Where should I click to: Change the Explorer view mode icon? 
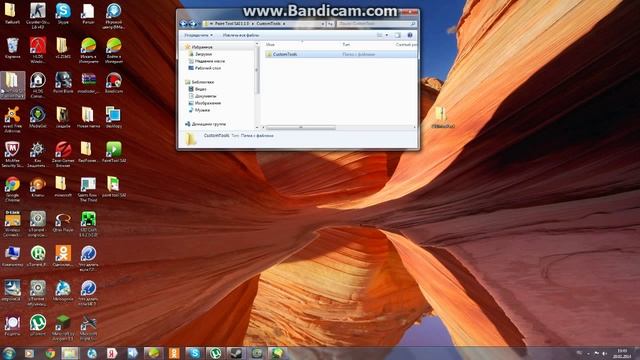(380, 35)
